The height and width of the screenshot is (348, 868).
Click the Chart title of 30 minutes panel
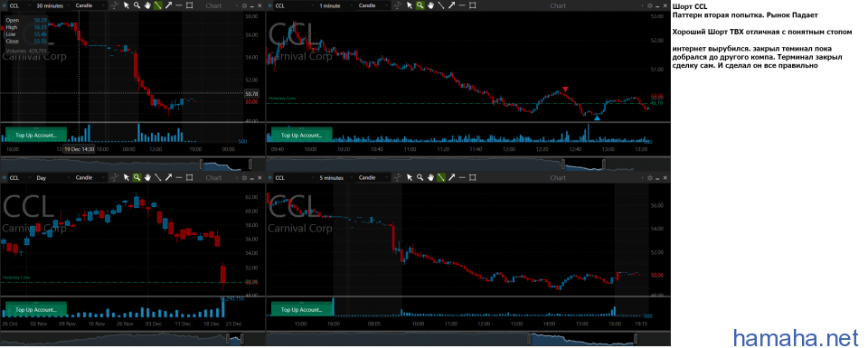point(213,5)
